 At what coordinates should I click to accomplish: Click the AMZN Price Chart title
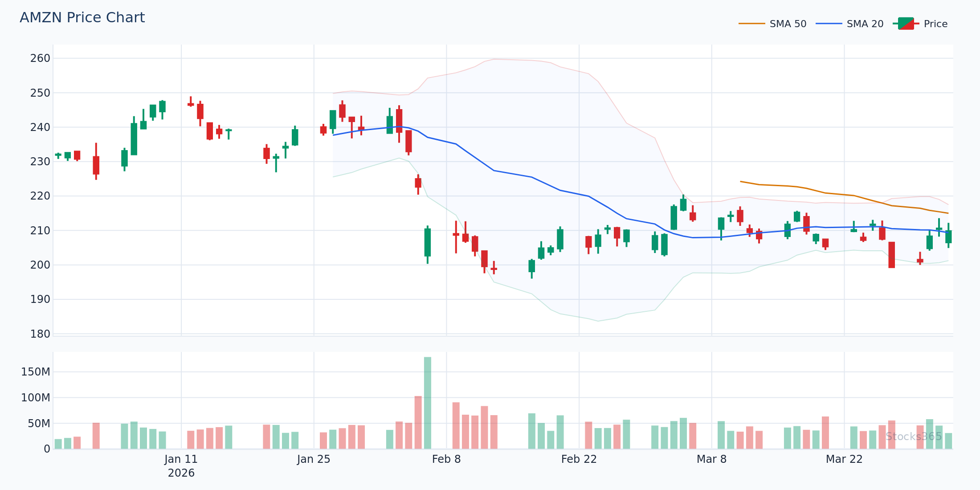tap(82, 18)
